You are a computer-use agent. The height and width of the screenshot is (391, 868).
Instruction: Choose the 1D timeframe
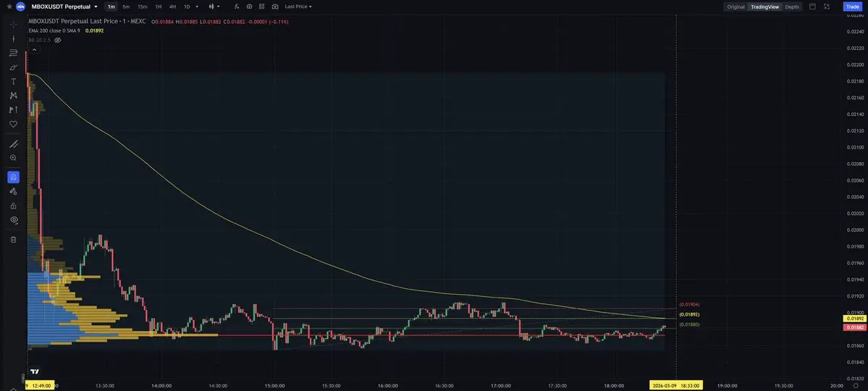[x=187, y=7]
